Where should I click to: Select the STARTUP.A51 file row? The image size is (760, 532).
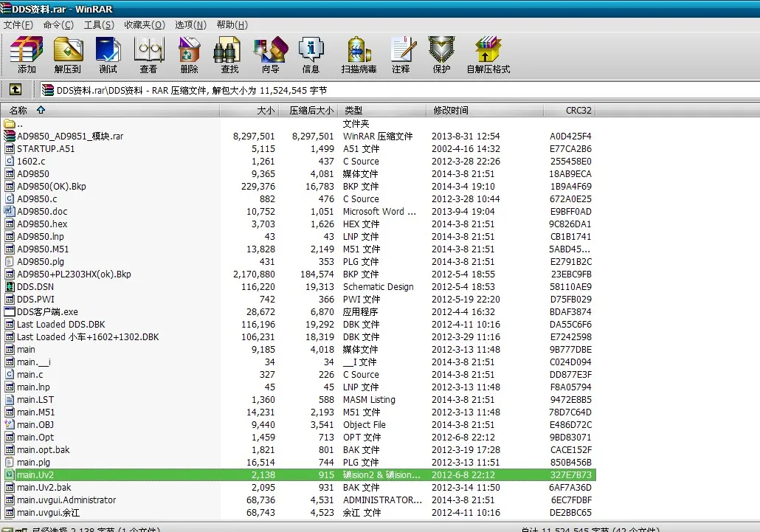pyautogui.click(x=297, y=149)
